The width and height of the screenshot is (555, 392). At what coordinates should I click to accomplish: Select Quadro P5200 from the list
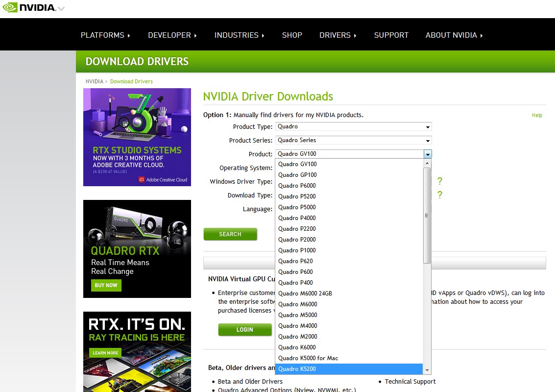(349, 196)
